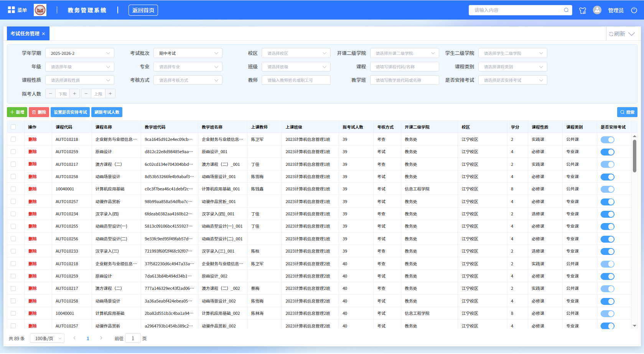Focus the 教师 name input field
The width and height of the screenshot is (644, 354).
pyautogui.click(x=296, y=80)
